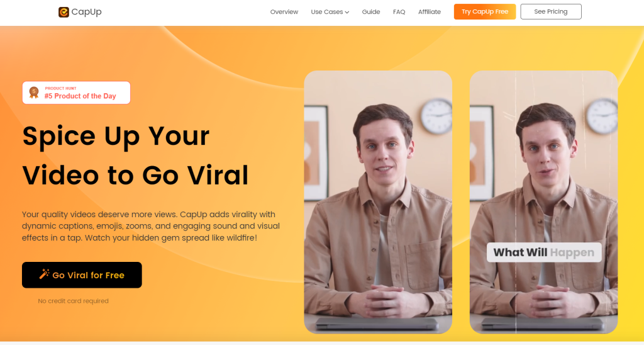Click the Try CapUp Free button

click(x=485, y=11)
